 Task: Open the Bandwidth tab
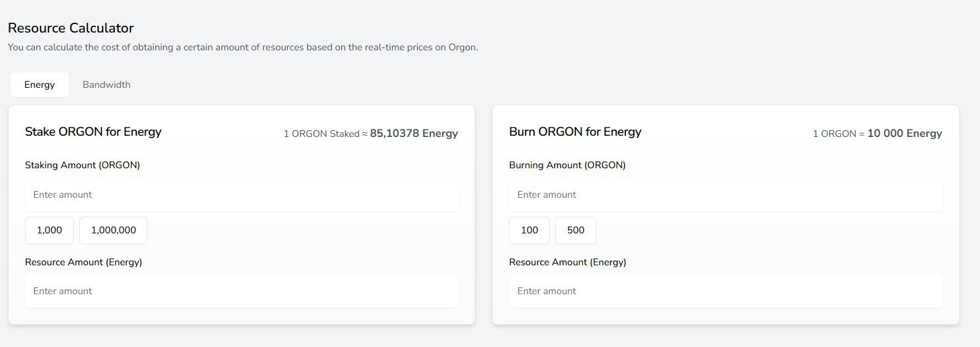(106, 85)
